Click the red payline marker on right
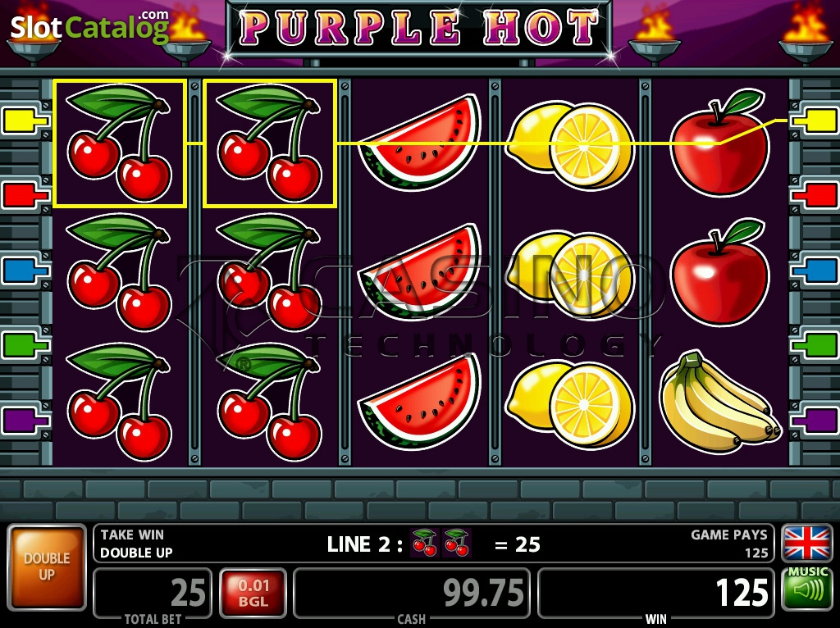Image resolution: width=840 pixels, height=628 pixels. tap(815, 195)
